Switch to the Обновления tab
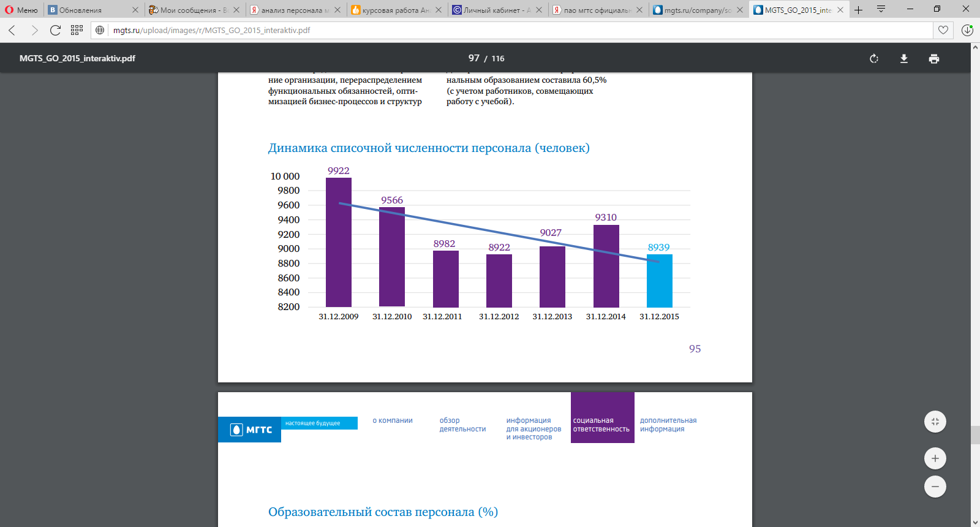980x527 pixels. pyautogui.click(x=93, y=10)
